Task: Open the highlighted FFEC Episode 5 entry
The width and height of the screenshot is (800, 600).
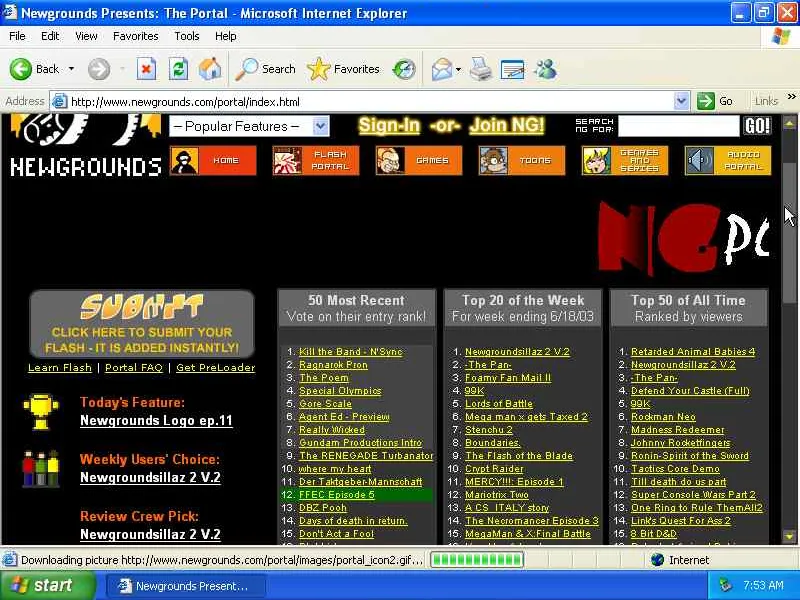Action: point(337,494)
